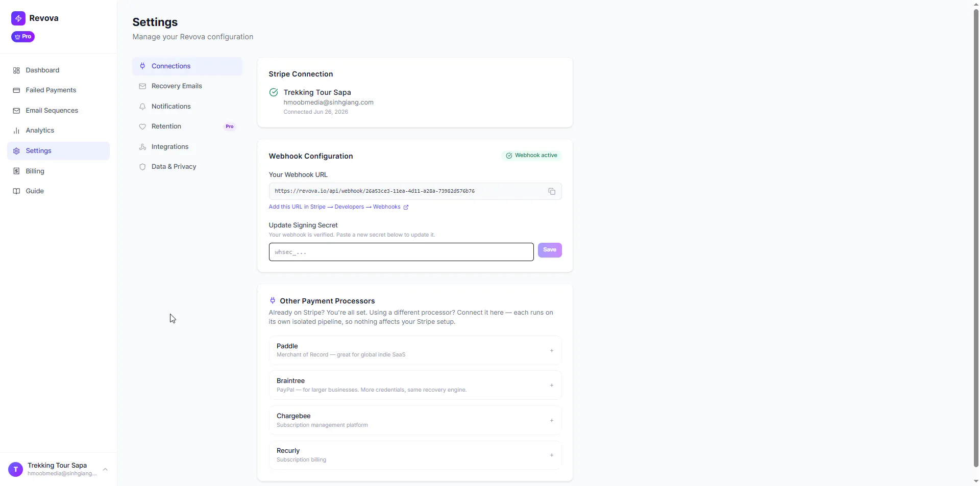The image size is (980, 486).
Task: Switch to the Notifications tab
Action: click(x=187, y=107)
